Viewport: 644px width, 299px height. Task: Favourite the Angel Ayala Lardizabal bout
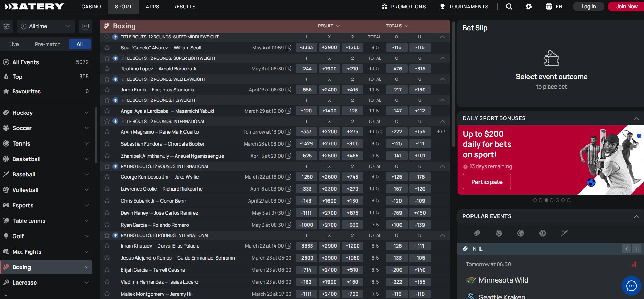click(107, 111)
